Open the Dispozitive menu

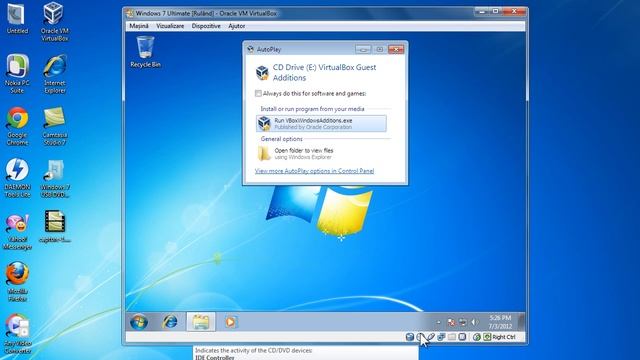[206, 26]
